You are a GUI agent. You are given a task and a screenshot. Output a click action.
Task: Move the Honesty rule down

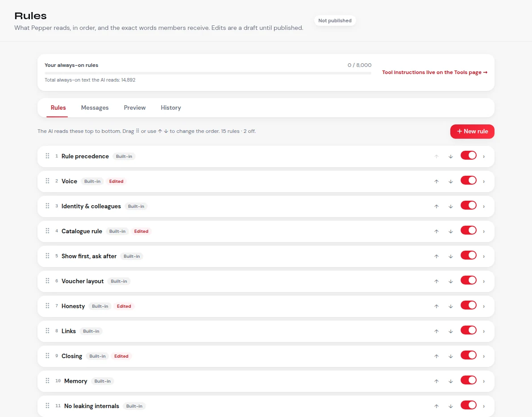pos(451,306)
